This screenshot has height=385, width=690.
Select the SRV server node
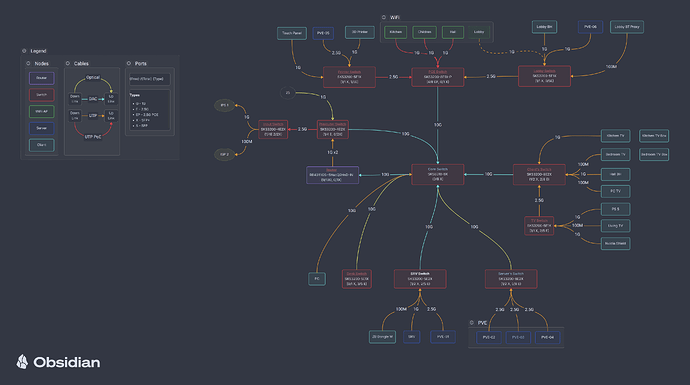tap(411, 337)
